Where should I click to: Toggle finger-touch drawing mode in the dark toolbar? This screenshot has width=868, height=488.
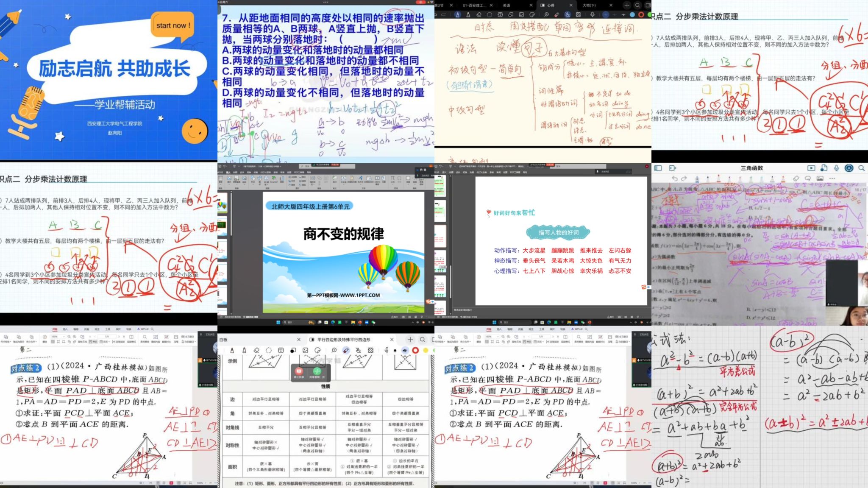click(568, 14)
